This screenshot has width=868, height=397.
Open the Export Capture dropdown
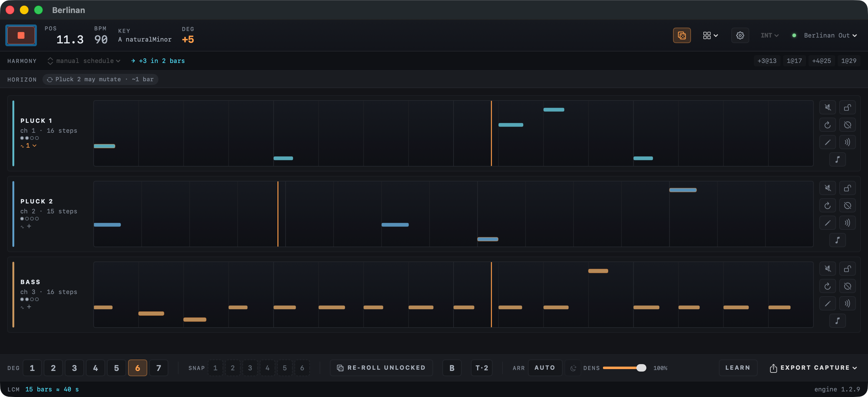pos(813,368)
